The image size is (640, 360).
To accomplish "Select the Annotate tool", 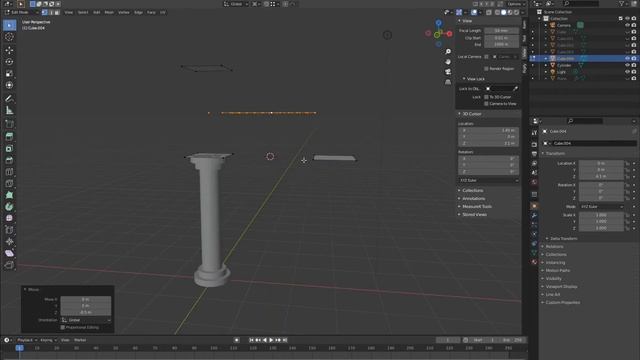I will tap(9, 98).
